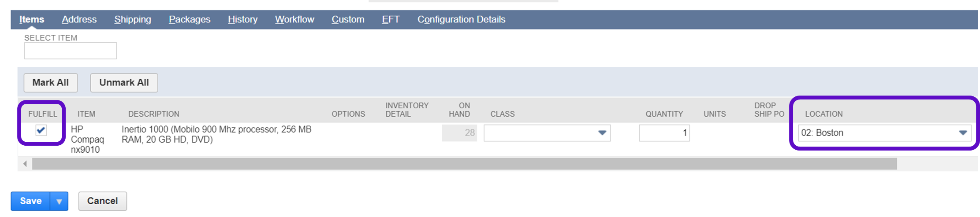Toggle the Fulfill checkbox for HP Compaq

pos(41,130)
